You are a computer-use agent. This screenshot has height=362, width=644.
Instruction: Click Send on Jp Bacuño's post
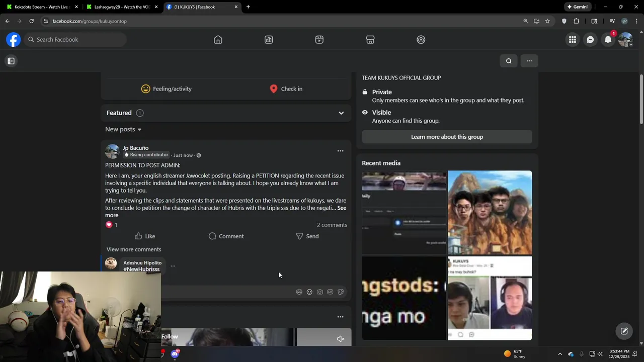307,236
